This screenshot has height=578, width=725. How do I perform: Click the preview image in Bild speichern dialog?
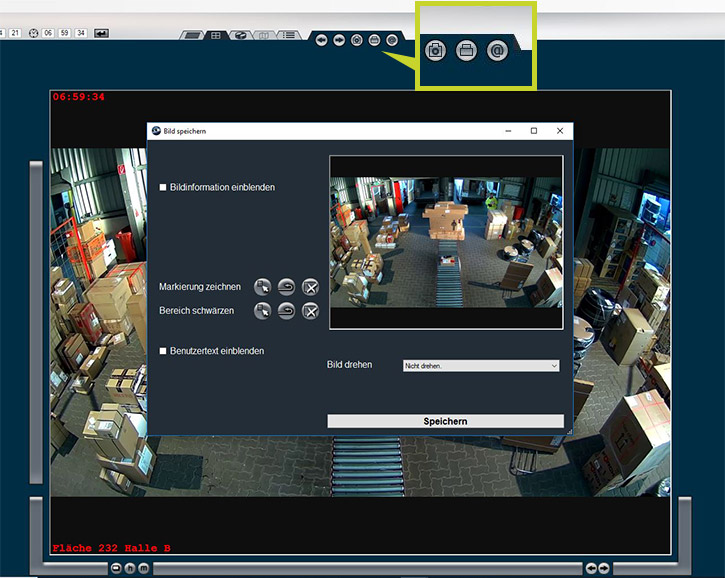tap(446, 242)
